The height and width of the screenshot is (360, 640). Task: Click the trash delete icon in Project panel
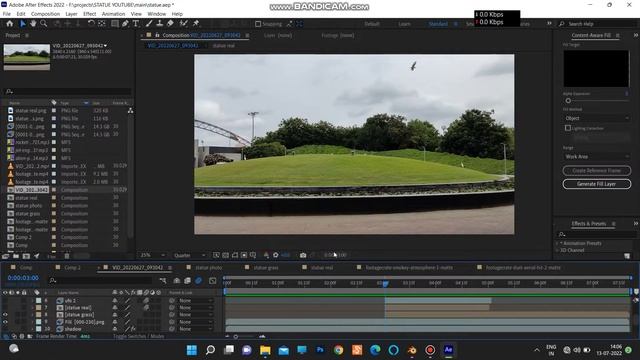(x=67, y=256)
